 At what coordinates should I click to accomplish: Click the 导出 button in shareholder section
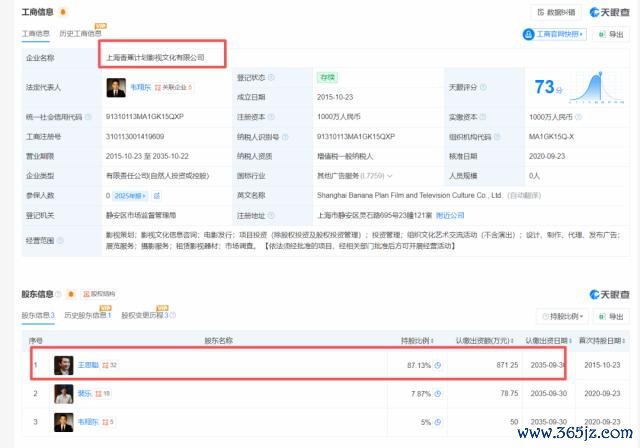pyautogui.click(x=611, y=316)
